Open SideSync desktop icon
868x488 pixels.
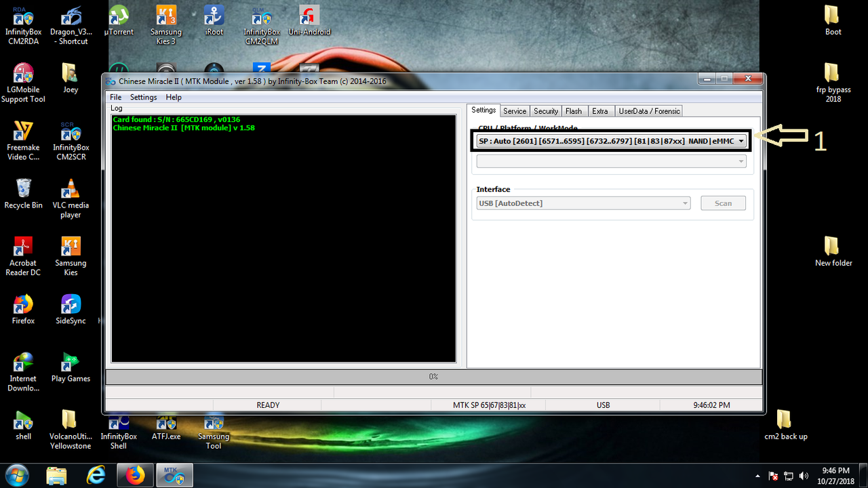pyautogui.click(x=71, y=310)
